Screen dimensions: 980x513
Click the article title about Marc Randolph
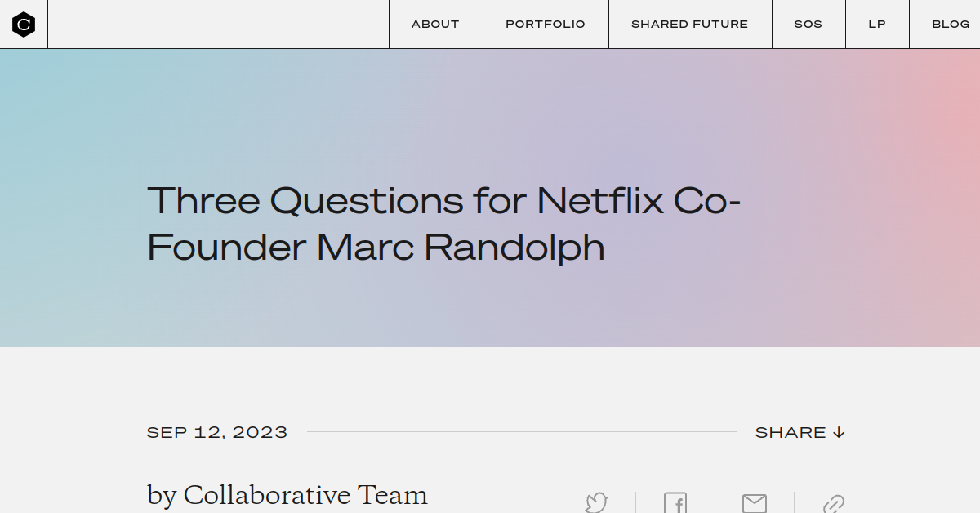pyautogui.click(x=443, y=223)
